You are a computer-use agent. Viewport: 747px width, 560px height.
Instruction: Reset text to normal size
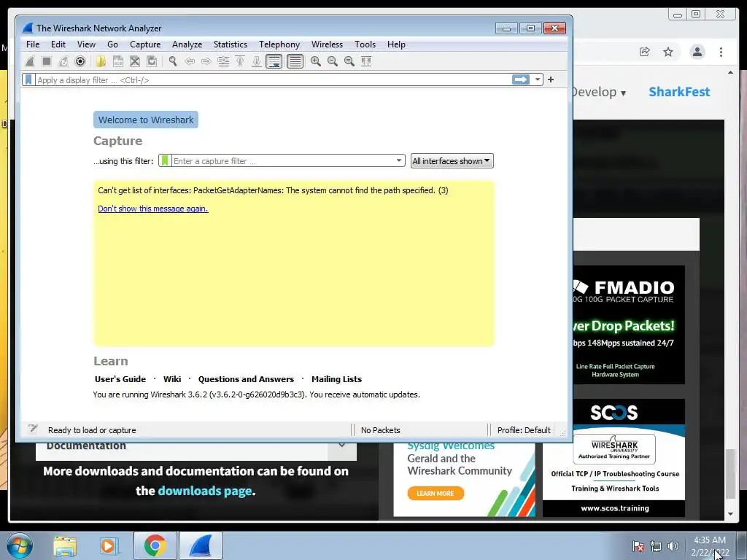[349, 61]
